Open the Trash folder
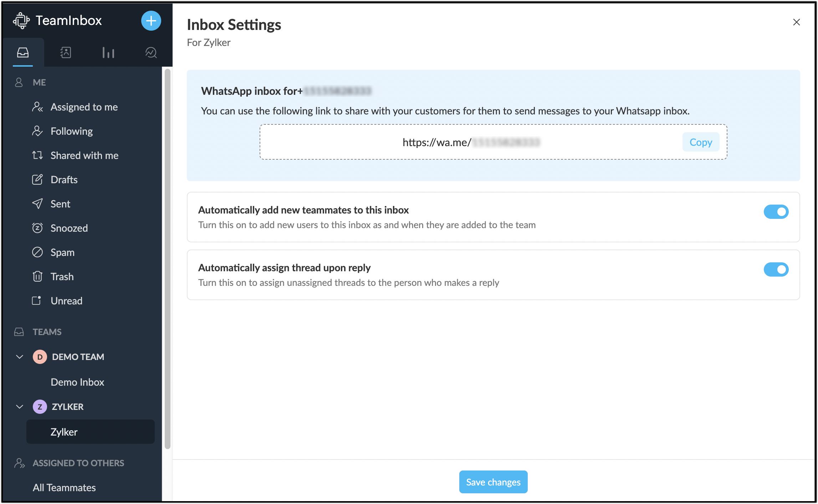Image resolution: width=818 pixels, height=504 pixels. tap(62, 276)
